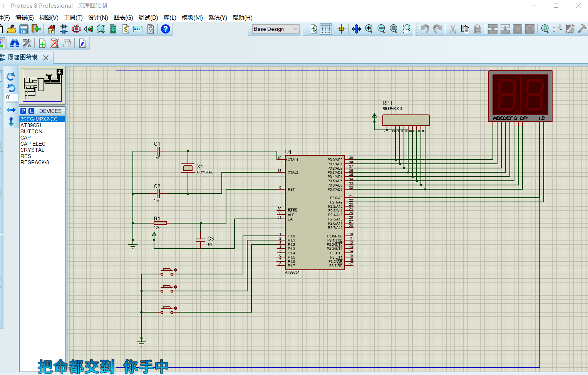Redo action arrow

[437, 29]
